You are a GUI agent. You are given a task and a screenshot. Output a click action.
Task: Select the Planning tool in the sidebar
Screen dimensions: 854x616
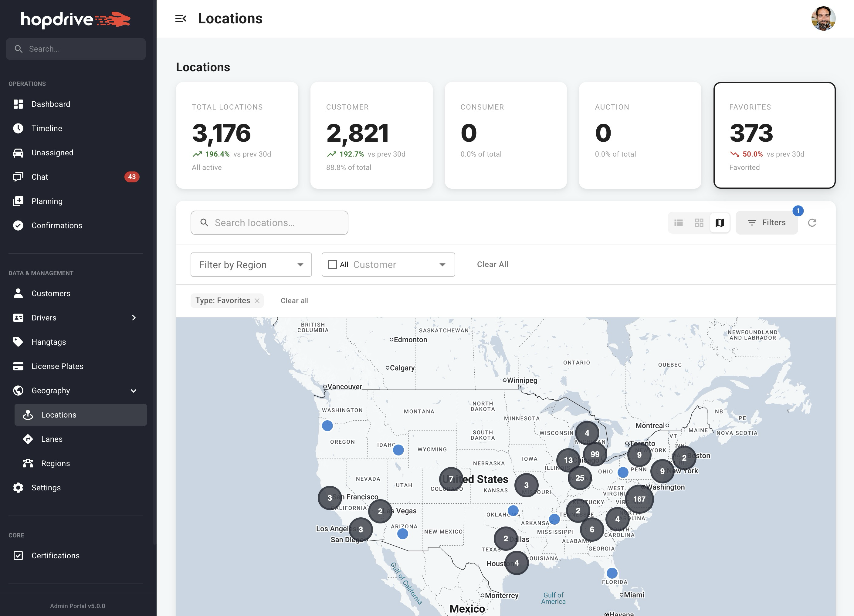click(x=47, y=201)
